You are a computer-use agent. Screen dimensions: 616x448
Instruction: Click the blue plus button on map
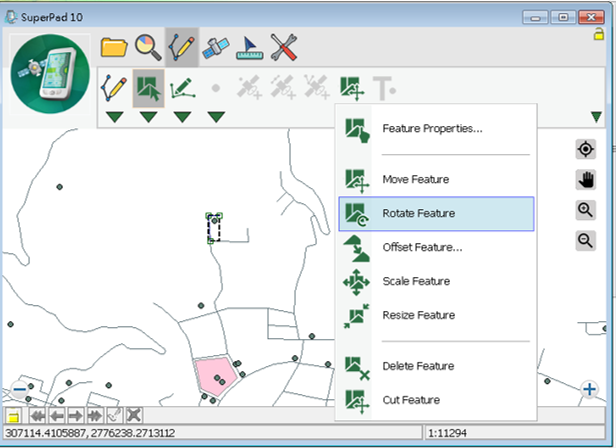[591, 389]
